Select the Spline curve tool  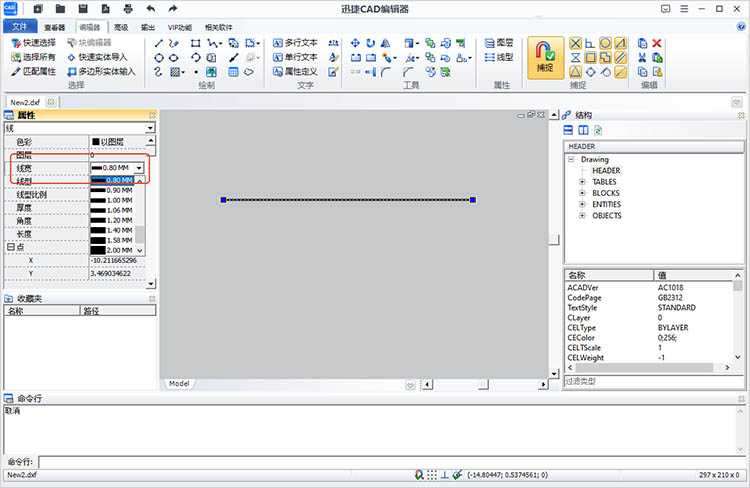click(x=159, y=72)
